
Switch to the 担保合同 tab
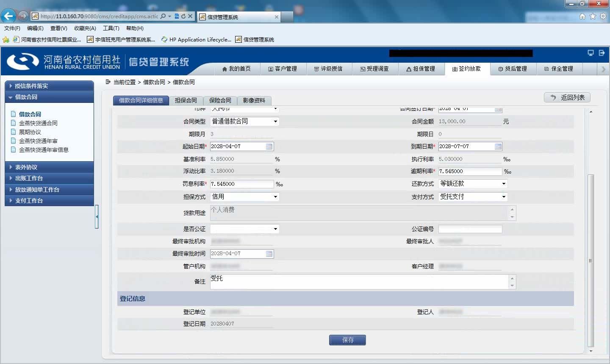tap(186, 100)
